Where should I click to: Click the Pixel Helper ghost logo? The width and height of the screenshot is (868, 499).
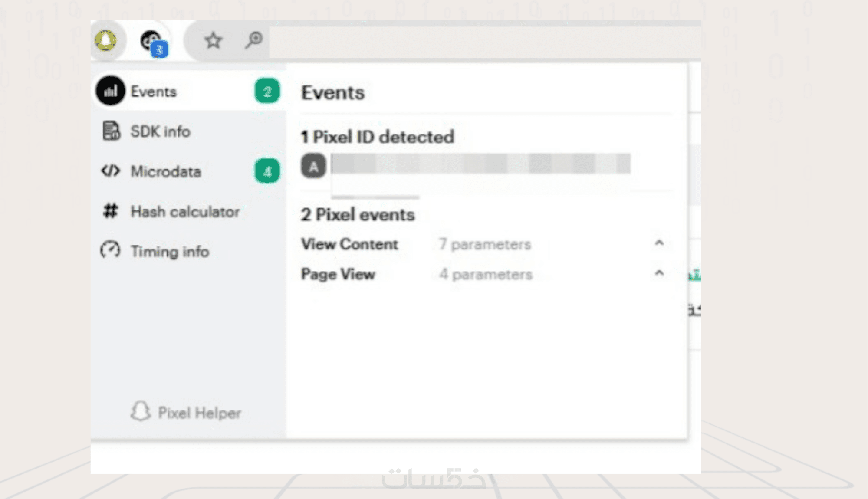[x=141, y=411]
